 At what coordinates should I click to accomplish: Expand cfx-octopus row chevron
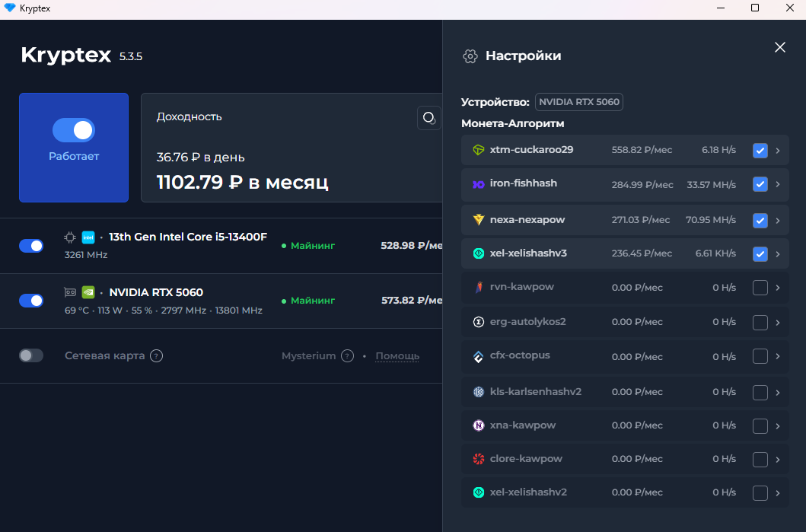pyautogui.click(x=778, y=356)
